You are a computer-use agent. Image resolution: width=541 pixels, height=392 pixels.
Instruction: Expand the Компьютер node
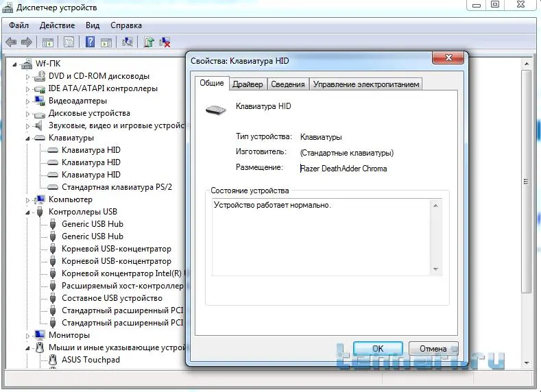click(x=27, y=200)
